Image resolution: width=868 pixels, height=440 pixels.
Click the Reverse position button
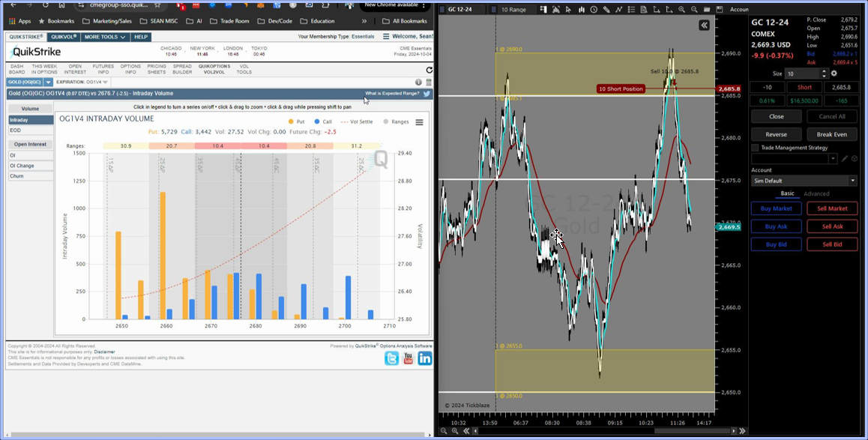click(x=776, y=134)
